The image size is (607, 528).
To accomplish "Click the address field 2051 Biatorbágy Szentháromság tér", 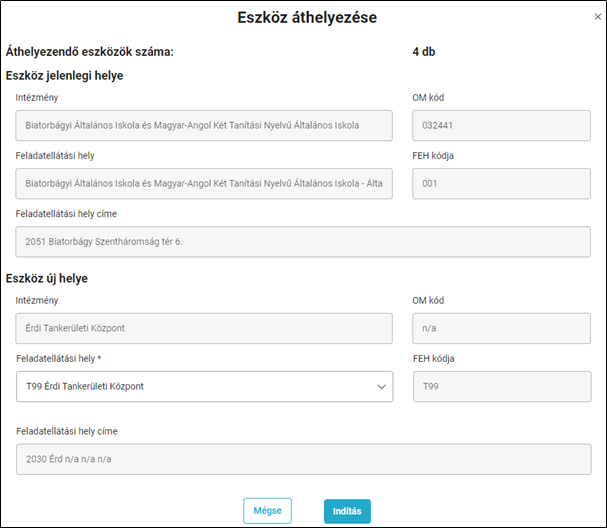I will 303,242.
